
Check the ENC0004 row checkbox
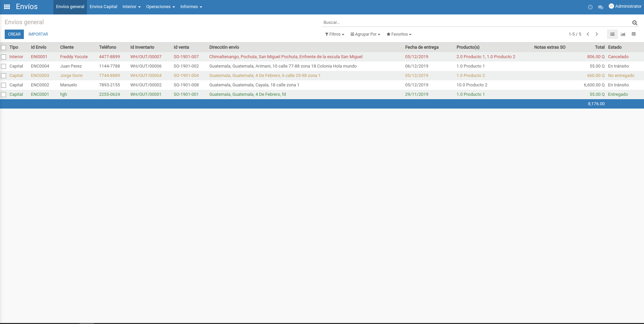coord(4,66)
